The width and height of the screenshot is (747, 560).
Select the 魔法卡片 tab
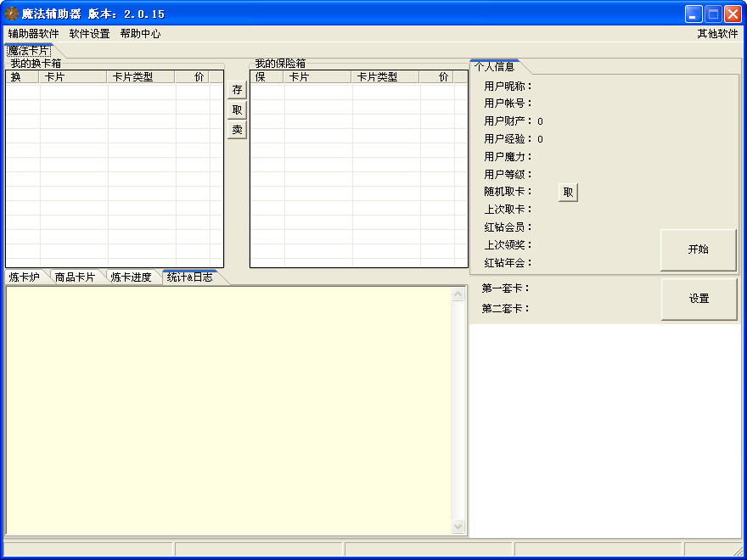pyautogui.click(x=29, y=51)
